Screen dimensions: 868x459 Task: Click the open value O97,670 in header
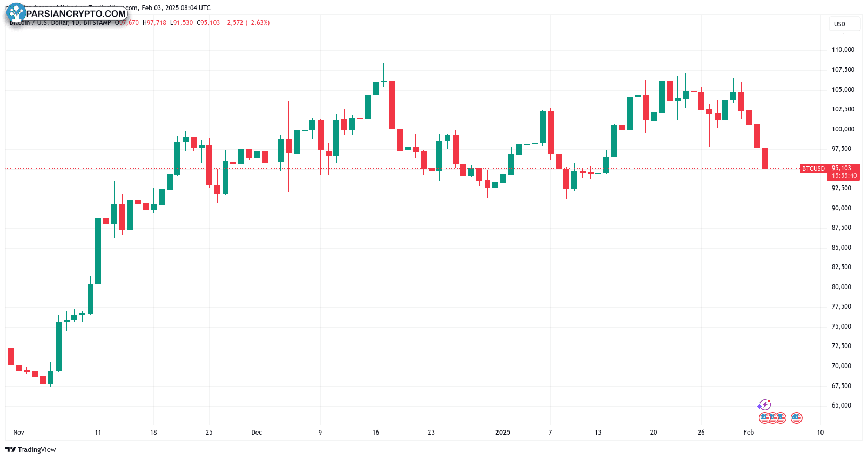point(127,23)
